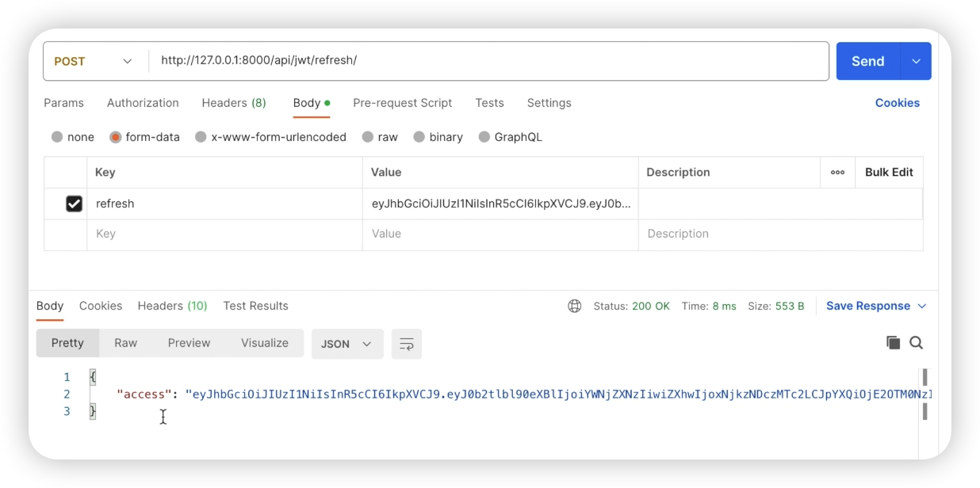The image size is (980, 488).
Task: Select the GraphQL body type
Action: coord(484,137)
